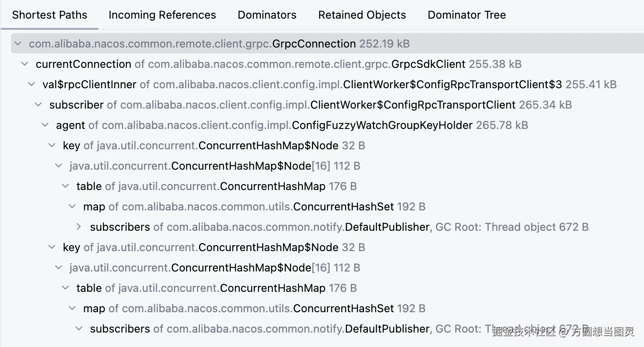644x347 pixels.
Task: Switch to the Dominators tab
Action: [267, 15]
